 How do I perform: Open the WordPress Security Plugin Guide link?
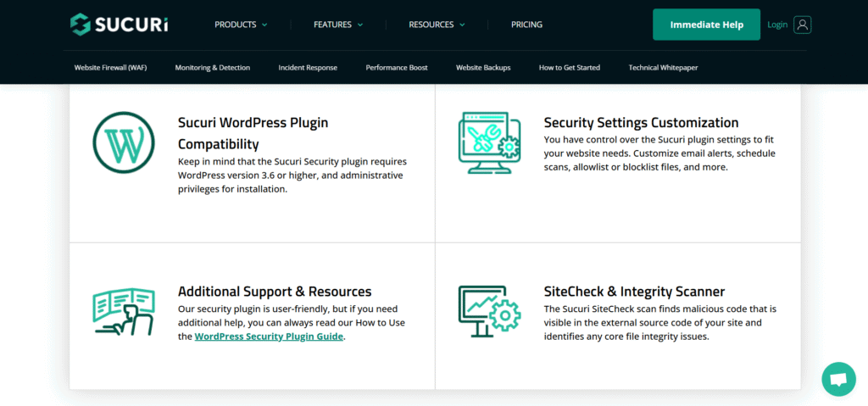pyautogui.click(x=269, y=336)
